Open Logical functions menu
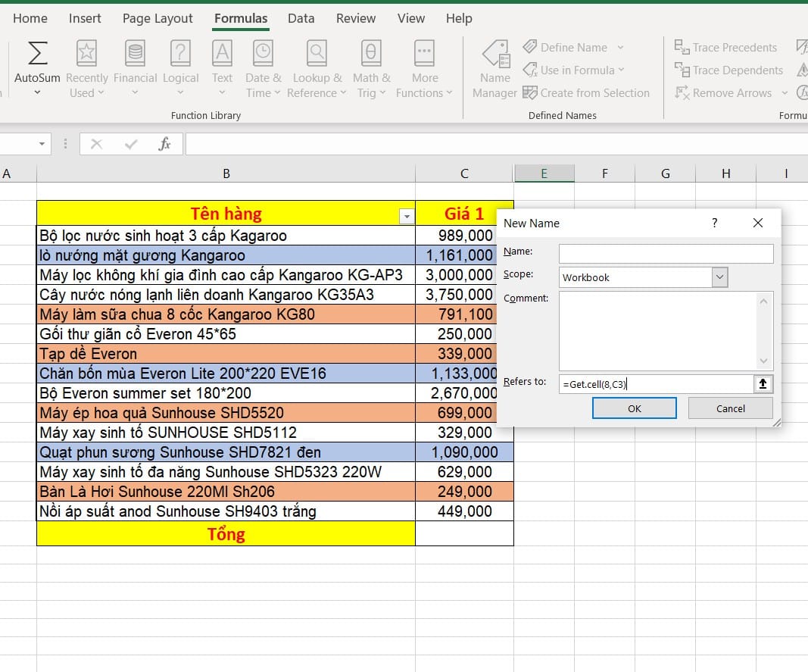Image resolution: width=808 pixels, height=672 pixels. click(180, 68)
